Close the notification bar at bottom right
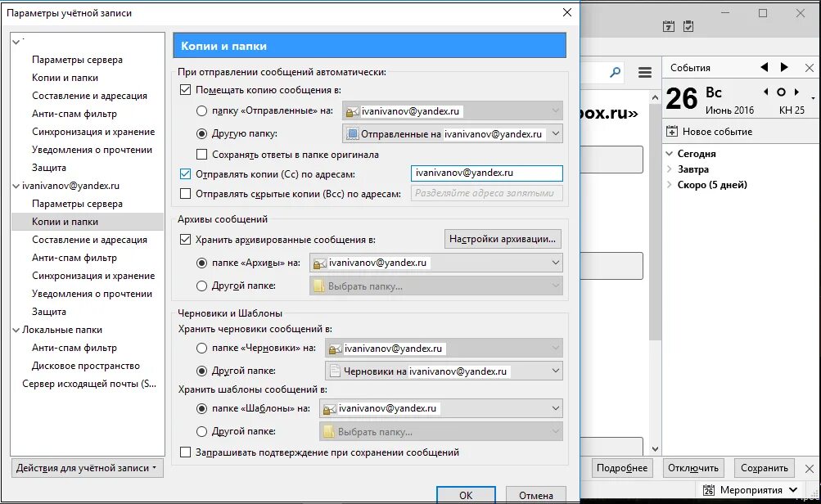821x504 pixels. point(810,469)
